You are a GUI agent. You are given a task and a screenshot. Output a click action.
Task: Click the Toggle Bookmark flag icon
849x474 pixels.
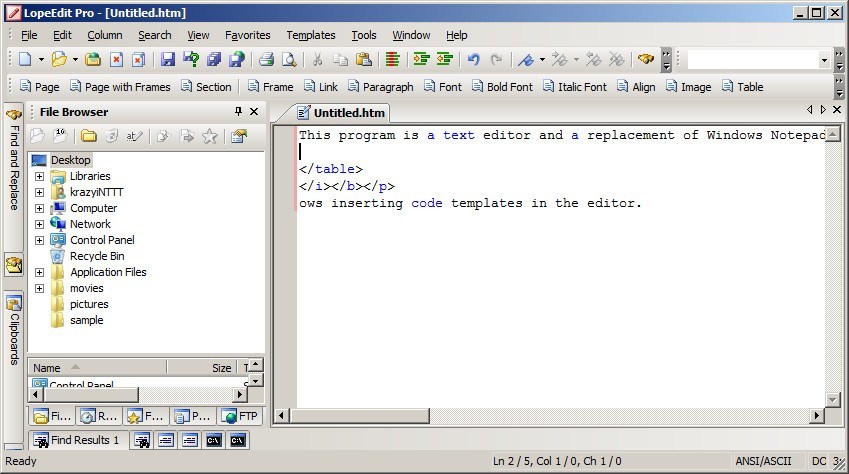[525, 59]
